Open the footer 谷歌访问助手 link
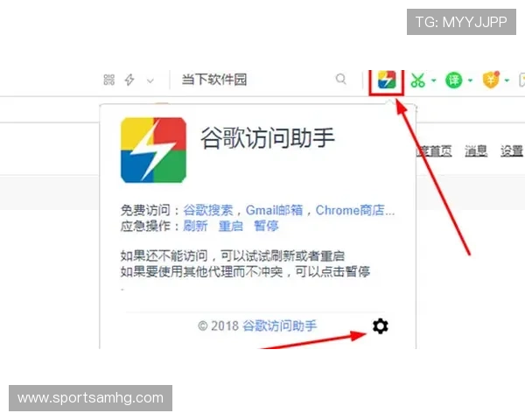Viewport: 525px width, 420px height. [280, 325]
